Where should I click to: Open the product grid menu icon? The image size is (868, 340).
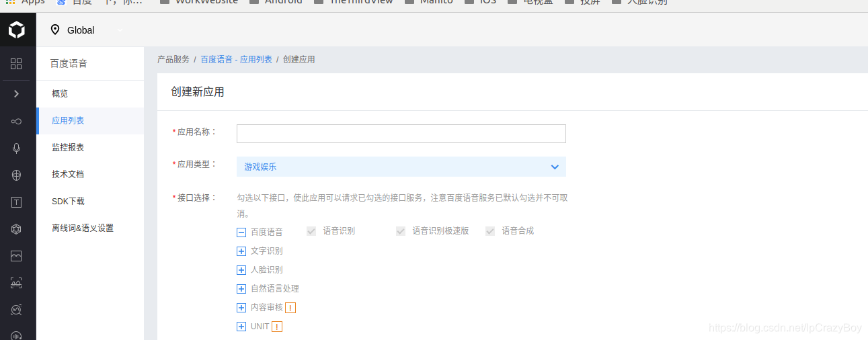[17, 64]
